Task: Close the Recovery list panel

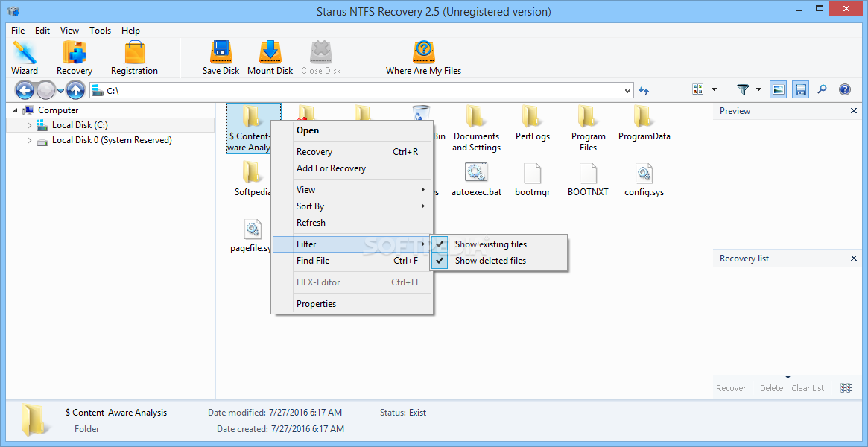Action: [854, 259]
